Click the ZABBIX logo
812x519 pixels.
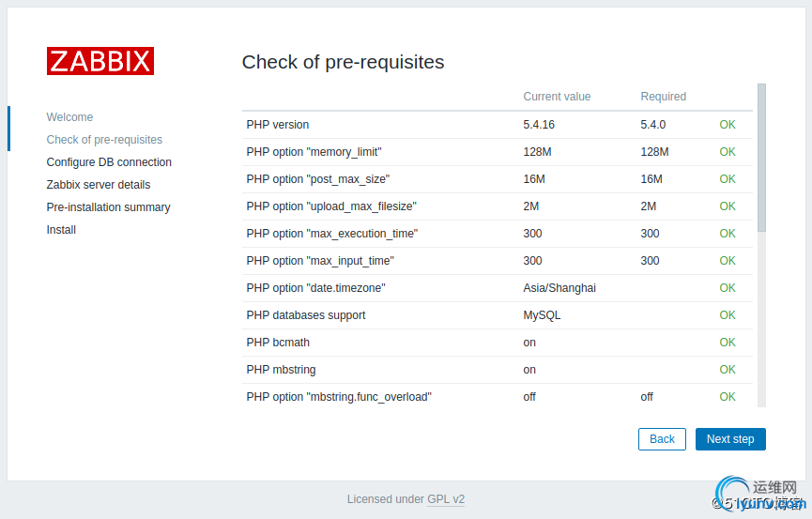point(100,61)
